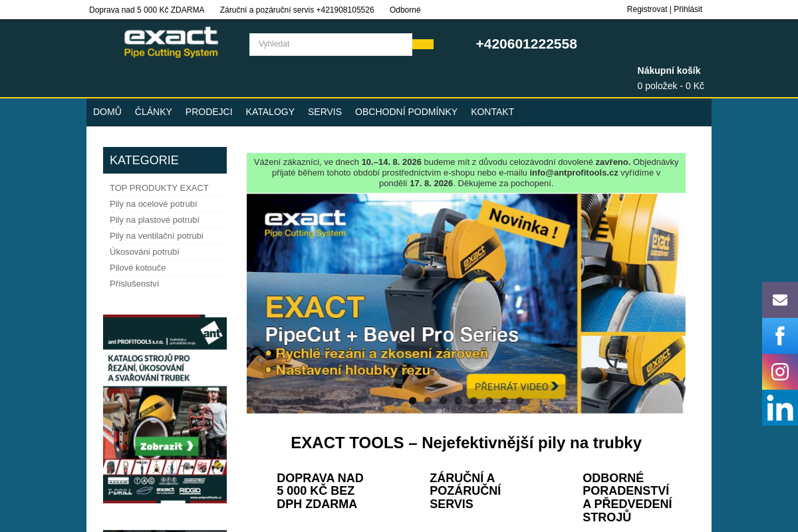Click 'ZÁRUČNÍ A POZÁRUČNÍ SERVIS' heading

(x=465, y=491)
